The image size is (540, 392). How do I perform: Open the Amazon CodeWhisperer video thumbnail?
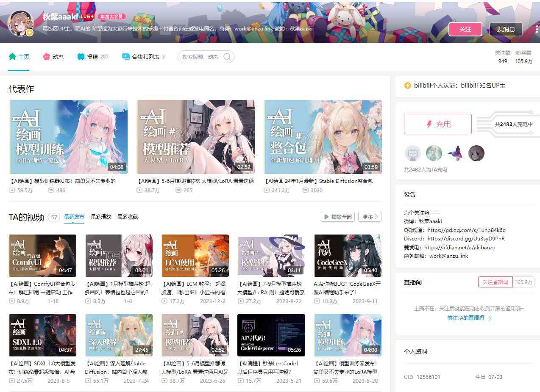[x=271, y=335]
